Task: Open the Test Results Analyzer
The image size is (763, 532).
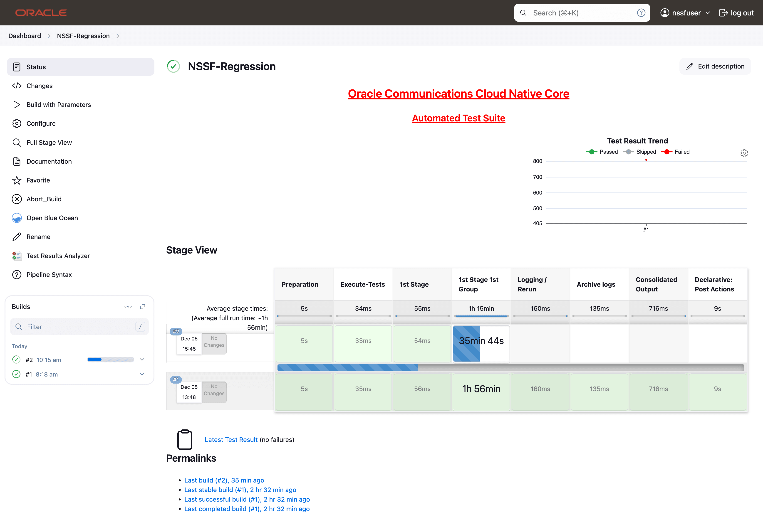Action: pyautogui.click(x=58, y=256)
